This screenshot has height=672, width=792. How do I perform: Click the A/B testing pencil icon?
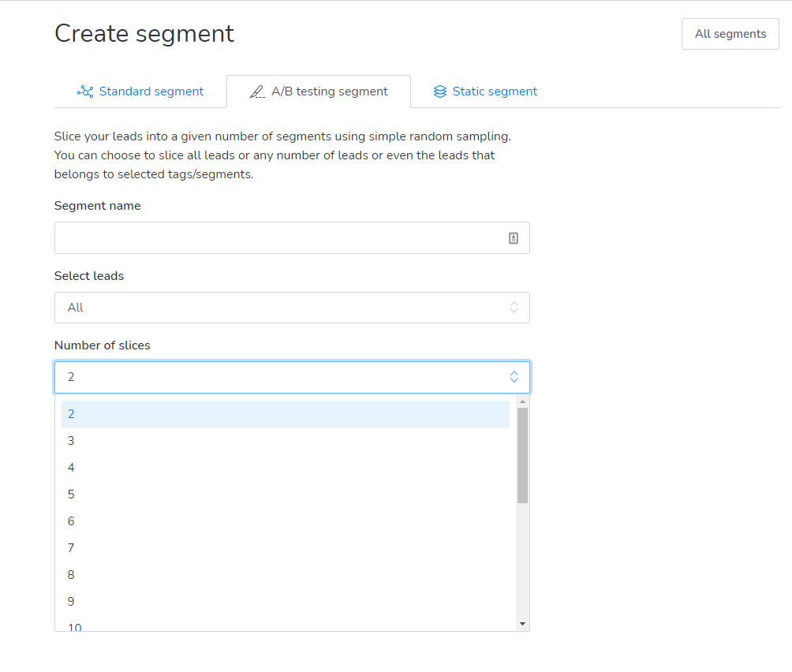pos(257,91)
